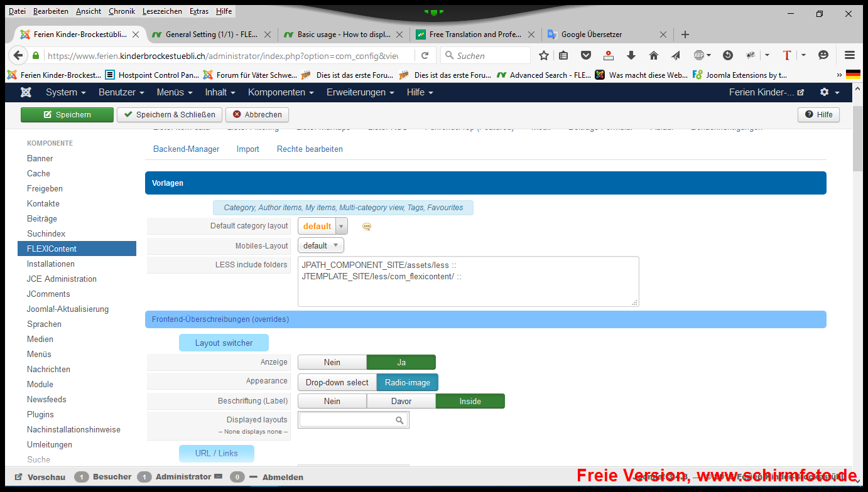The height and width of the screenshot is (492, 868).
Task: Open Firefox Datei menu
Action: click(17, 11)
